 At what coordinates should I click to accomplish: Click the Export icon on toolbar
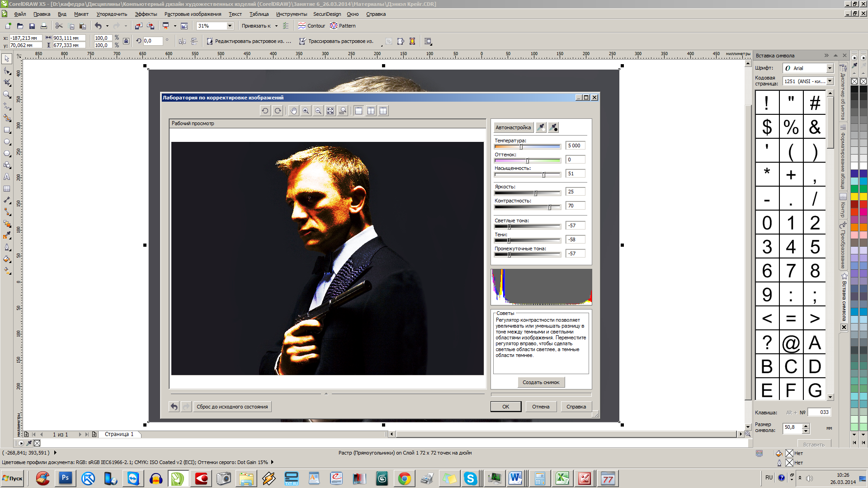[x=151, y=26]
